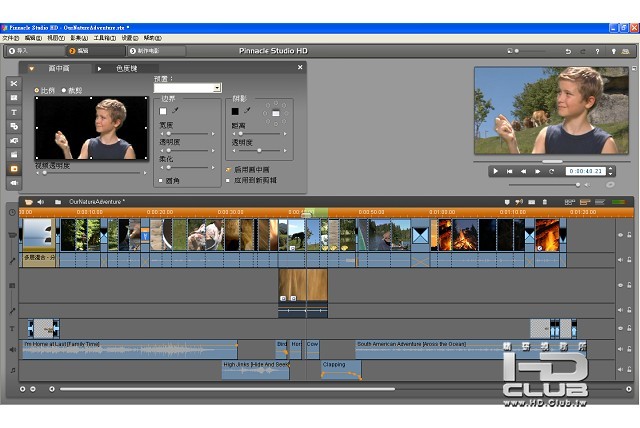Viewport: 640px width, 428px height.
Task: Switch to text list view icon
Action: [600, 202]
